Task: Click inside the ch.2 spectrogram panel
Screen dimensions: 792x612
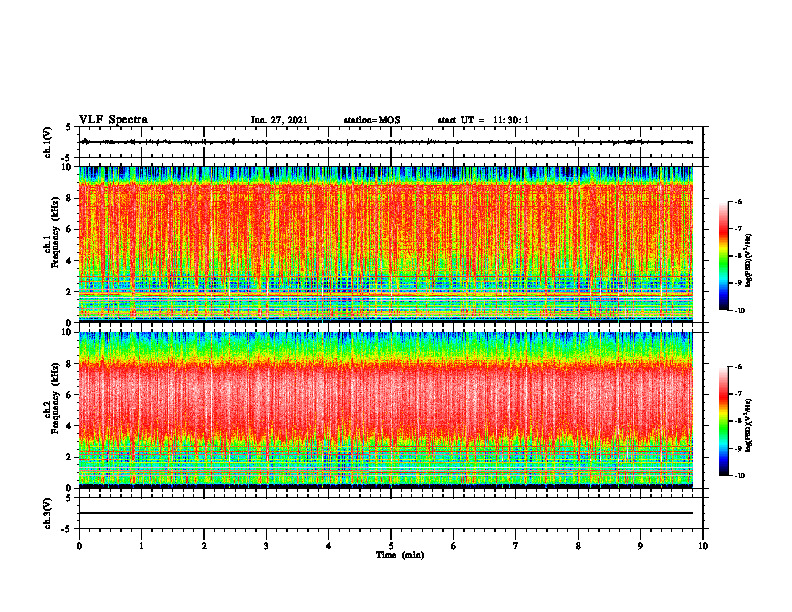Action: [x=386, y=410]
